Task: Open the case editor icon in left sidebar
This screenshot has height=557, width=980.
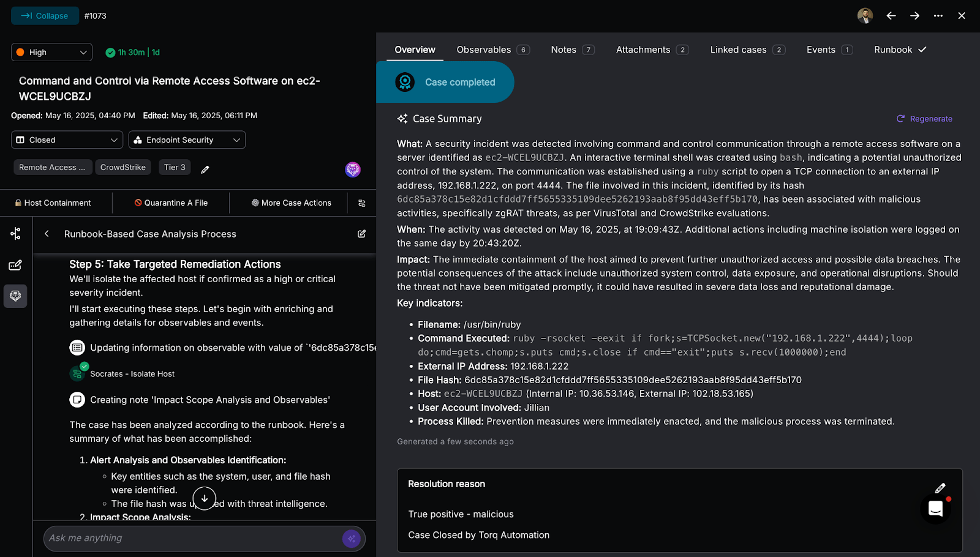Action: pyautogui.click(x=15, y=264)
